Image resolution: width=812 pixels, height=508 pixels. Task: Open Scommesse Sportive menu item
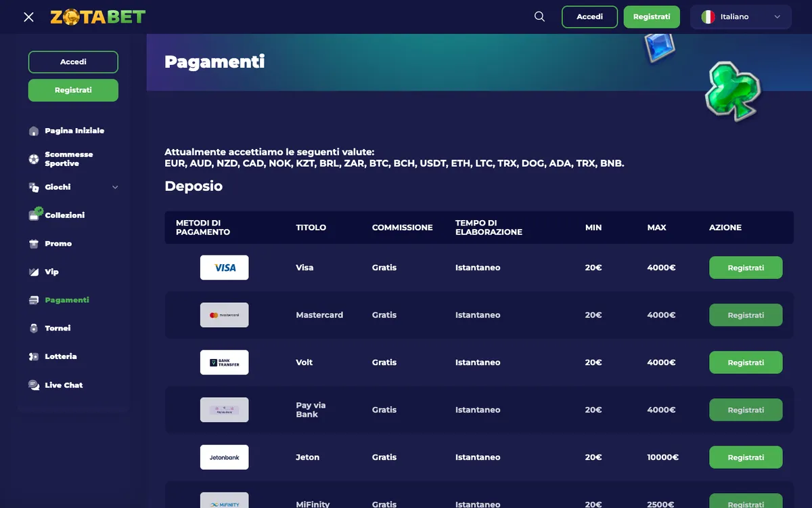tap(69, 159)
